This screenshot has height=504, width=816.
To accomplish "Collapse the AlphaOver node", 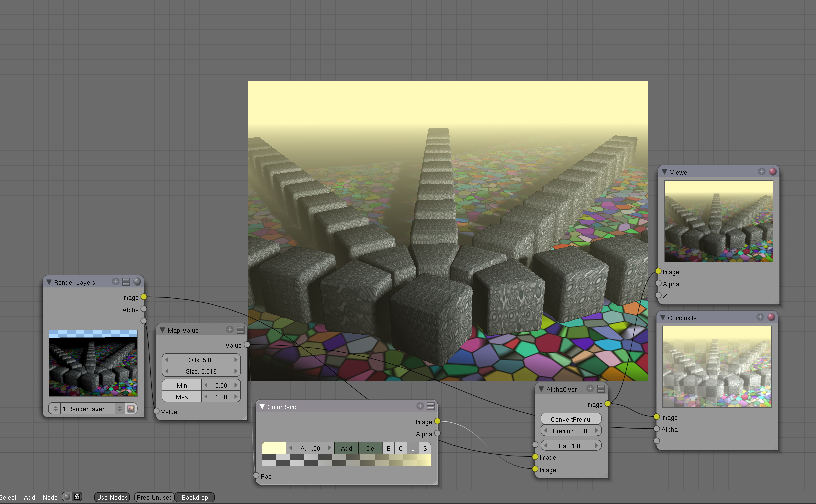I will (541, 389).
